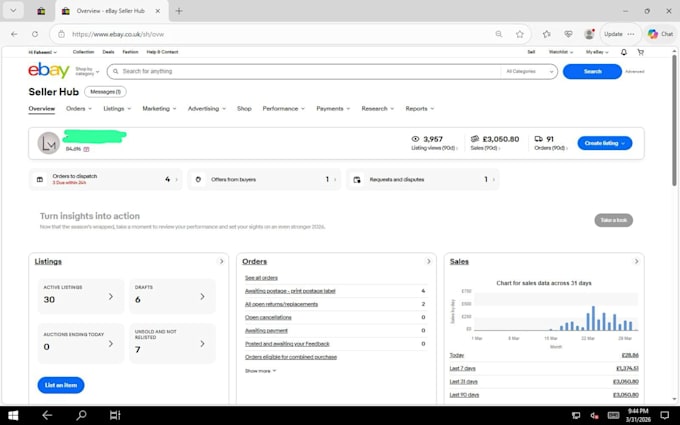Click the Sell link in header
The image size is (680, 425).
(x=531, y=52)
